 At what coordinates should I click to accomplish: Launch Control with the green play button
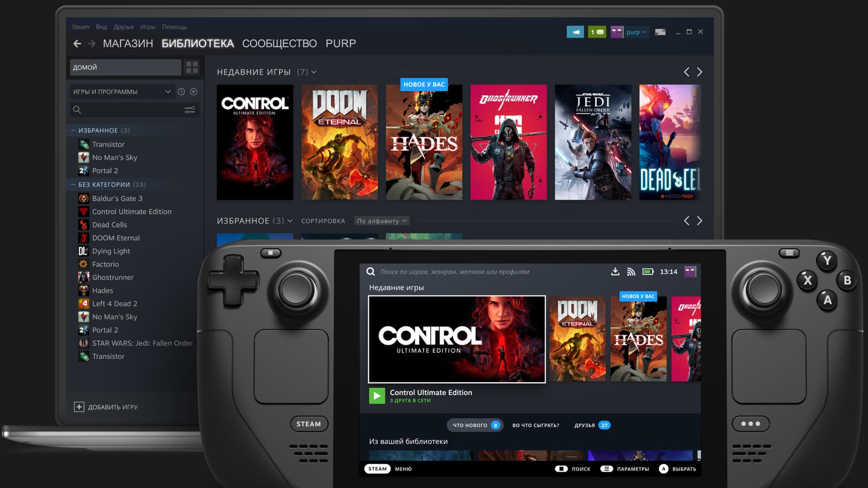click(x=377, y=396)
